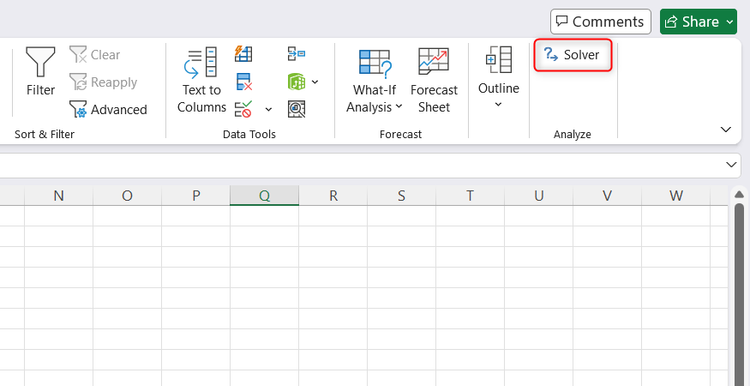The image size is (750, 386).
Task: Launch Text to Columns wizard
Action: click(201, 80)
